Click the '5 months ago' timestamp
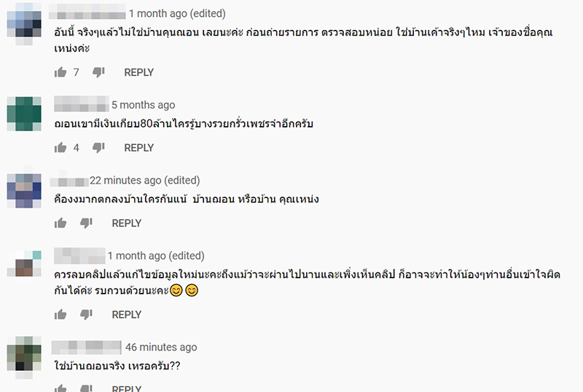 click(143, 105)
